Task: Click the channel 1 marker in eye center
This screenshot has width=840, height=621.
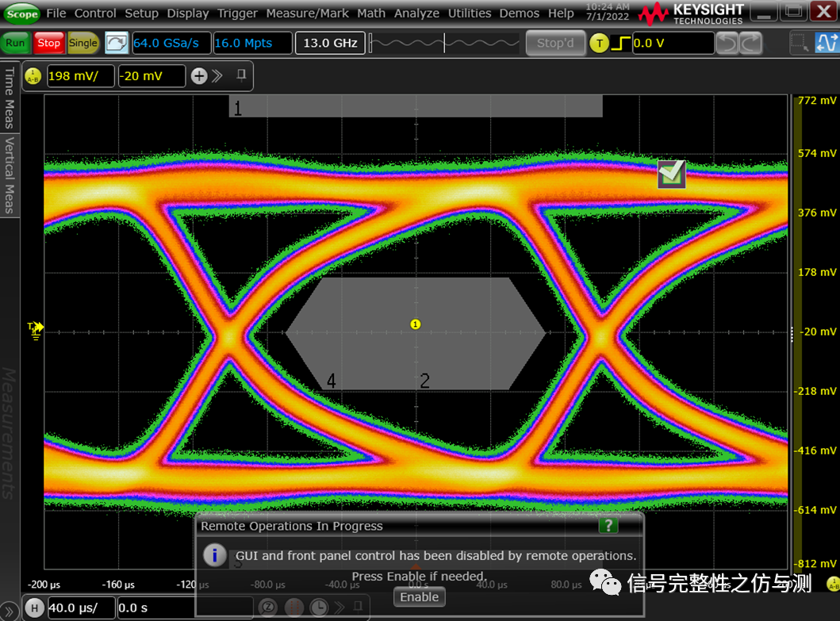Action: (x=415, y=324)
